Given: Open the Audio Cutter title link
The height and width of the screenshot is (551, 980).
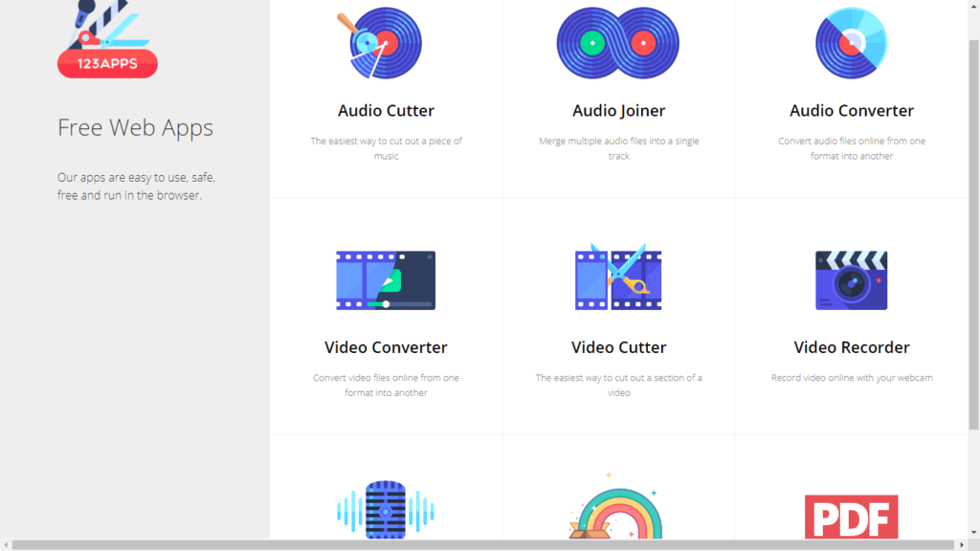Looking at the screenshot, I should click(x=386, y=111).
